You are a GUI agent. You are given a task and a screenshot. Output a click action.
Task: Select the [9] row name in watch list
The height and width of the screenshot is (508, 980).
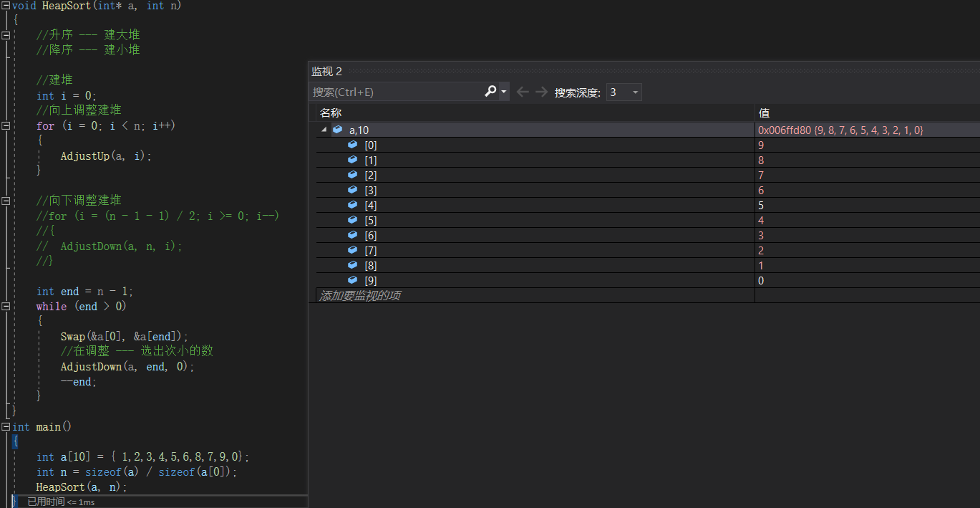370,281
